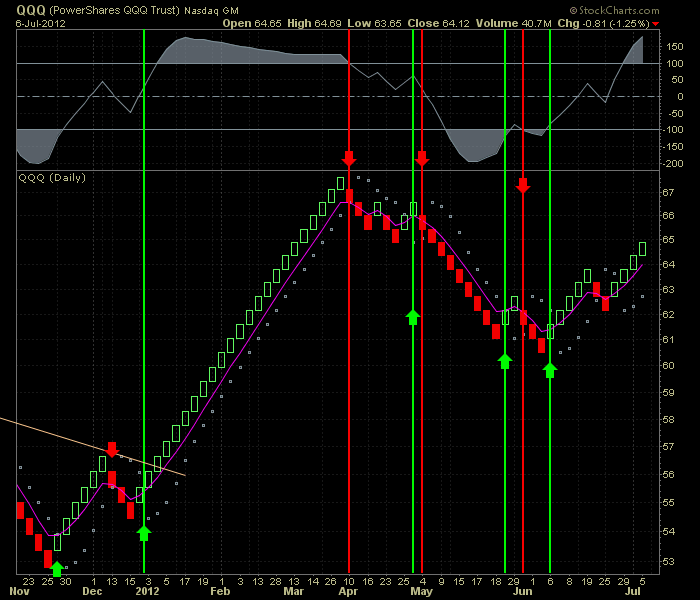The image size is (700, 600).
Task: Click the QQQ (Daily) panel label
Action: [x=52, y=178]
